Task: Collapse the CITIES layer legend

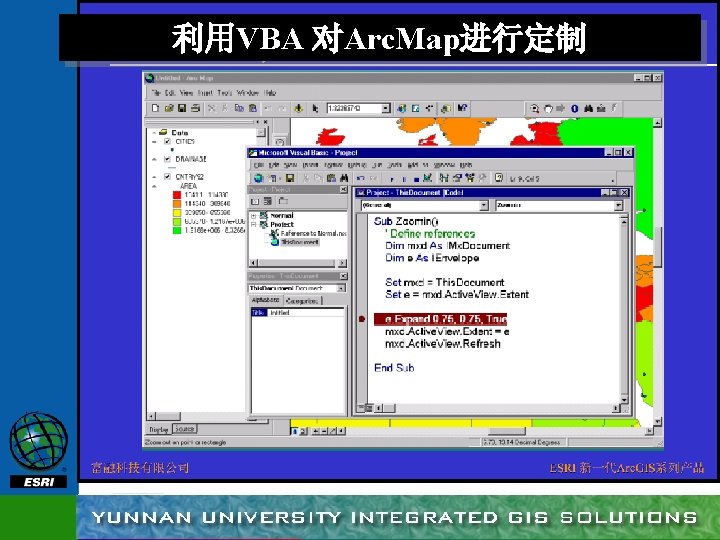Action: point(155,142)
